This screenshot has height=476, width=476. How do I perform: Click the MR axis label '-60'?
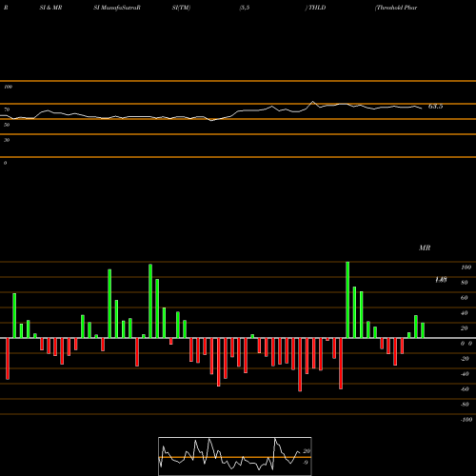(465, 389)
